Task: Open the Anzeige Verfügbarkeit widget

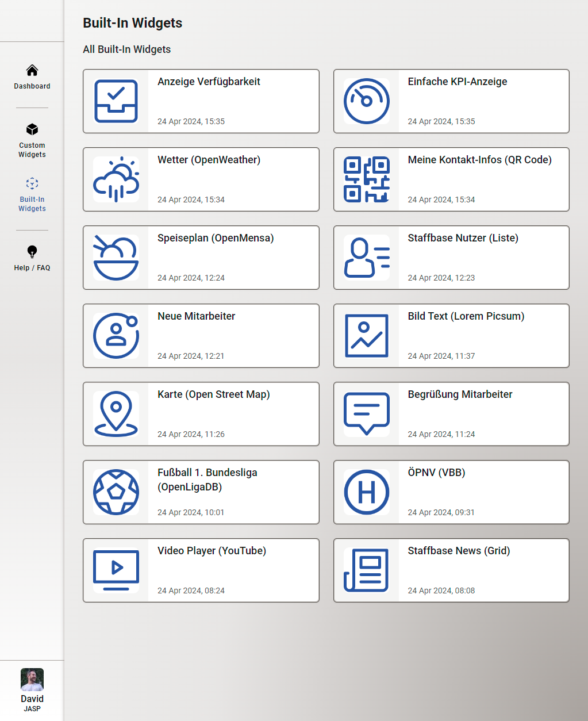Action: pos(201,101)
